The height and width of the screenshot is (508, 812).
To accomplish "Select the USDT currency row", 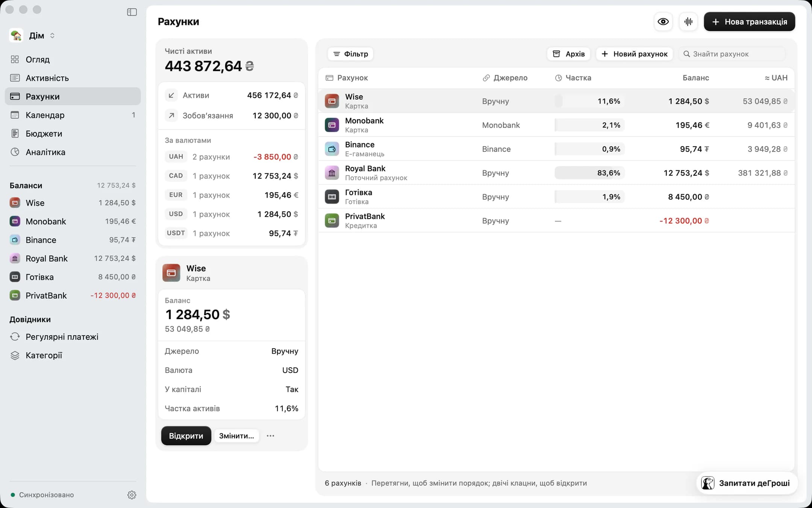I will click(x=232, y=233).
